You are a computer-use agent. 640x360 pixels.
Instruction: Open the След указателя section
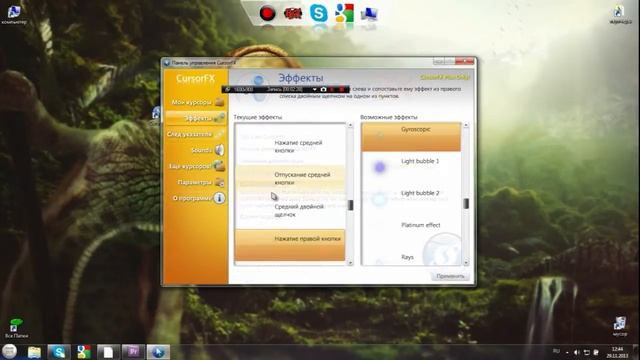pyautogui.click(x=196, y=134)
